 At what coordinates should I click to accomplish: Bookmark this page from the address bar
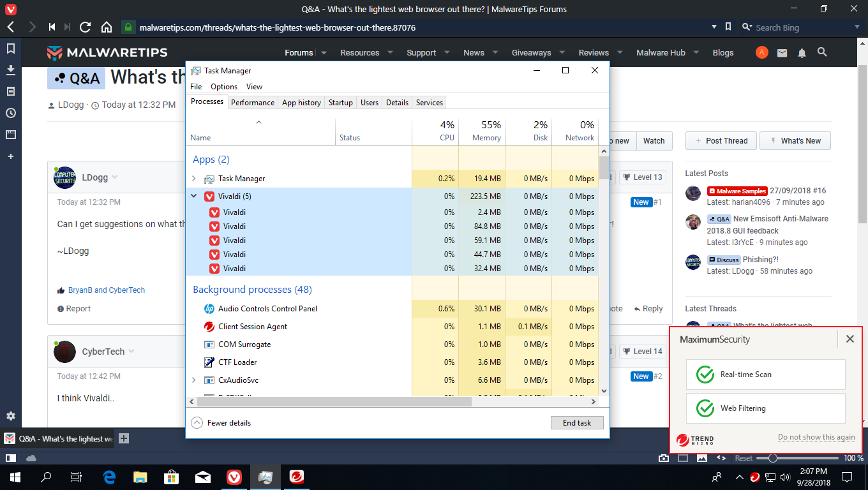tap(728, 27)
